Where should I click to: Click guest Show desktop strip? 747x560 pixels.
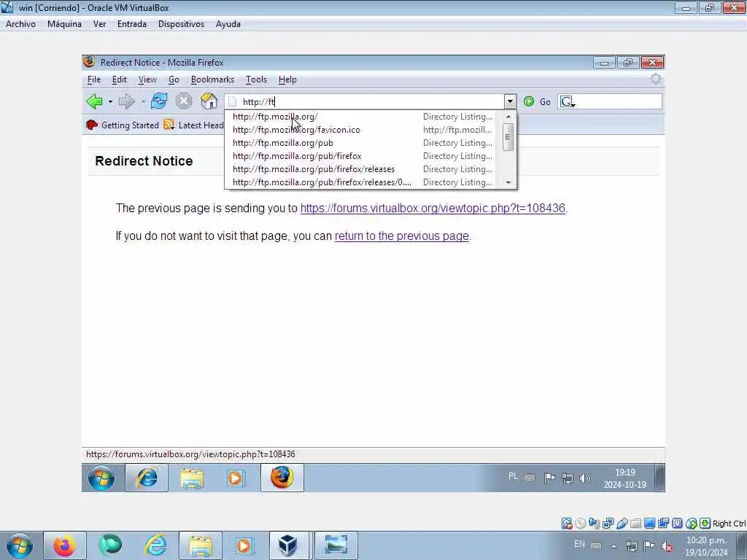tap(659, 478)
